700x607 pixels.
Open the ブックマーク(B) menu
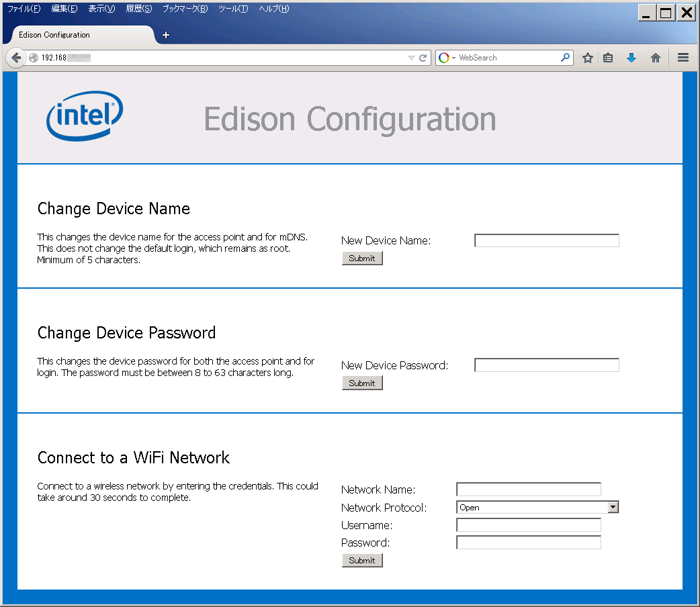coord(185,9)
